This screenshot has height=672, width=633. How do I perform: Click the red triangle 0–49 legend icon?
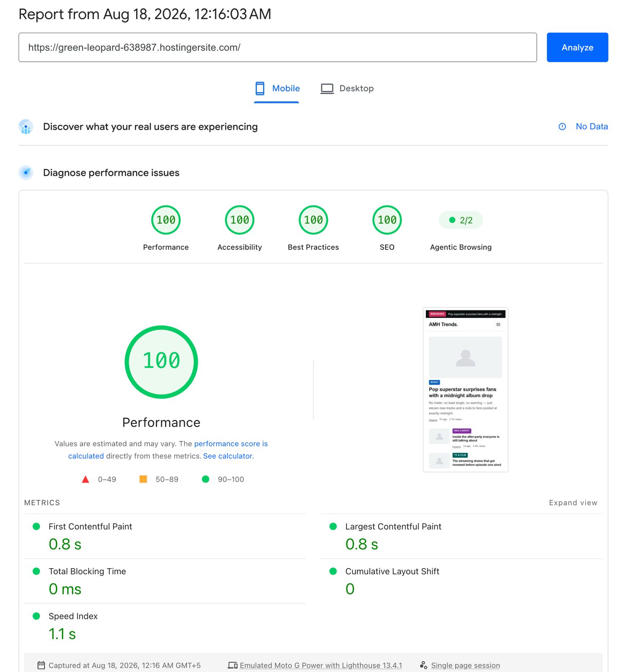[85, 479]
